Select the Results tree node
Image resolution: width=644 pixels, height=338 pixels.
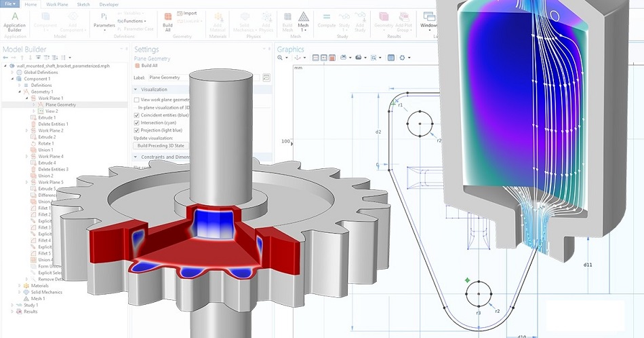click(x=31, y=312)
